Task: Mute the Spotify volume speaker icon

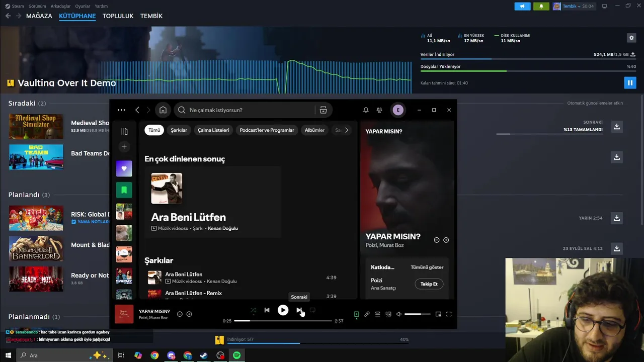Action: (x=399, y=314)
